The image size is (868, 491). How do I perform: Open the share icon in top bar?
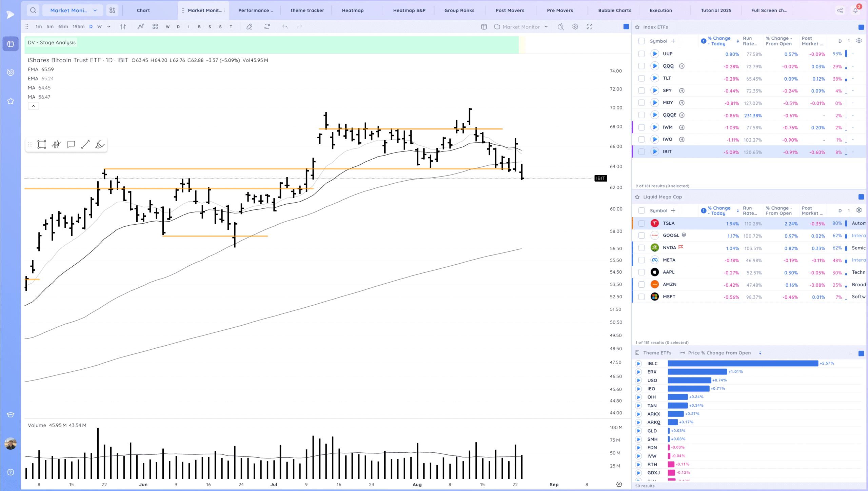840,11
